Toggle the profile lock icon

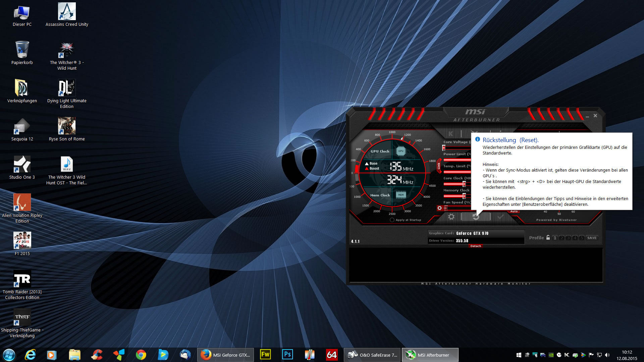click(x=548, y=238)
